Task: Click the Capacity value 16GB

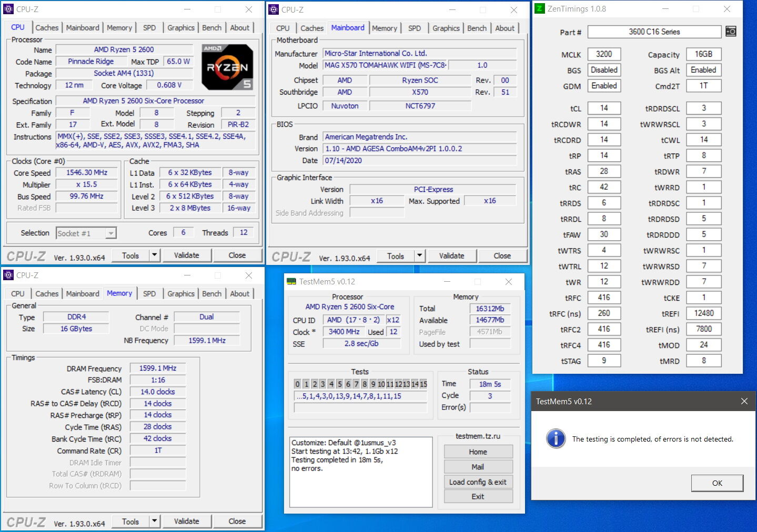Action: (704, 54)
